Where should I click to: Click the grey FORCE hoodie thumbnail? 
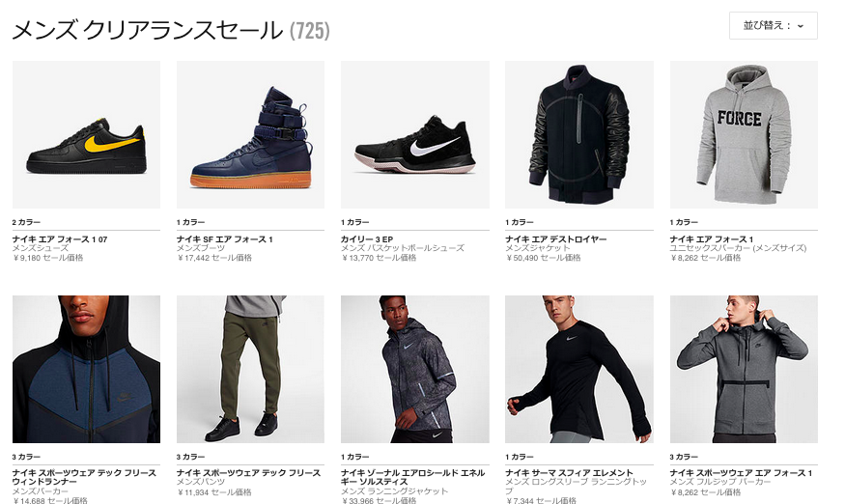744,135
